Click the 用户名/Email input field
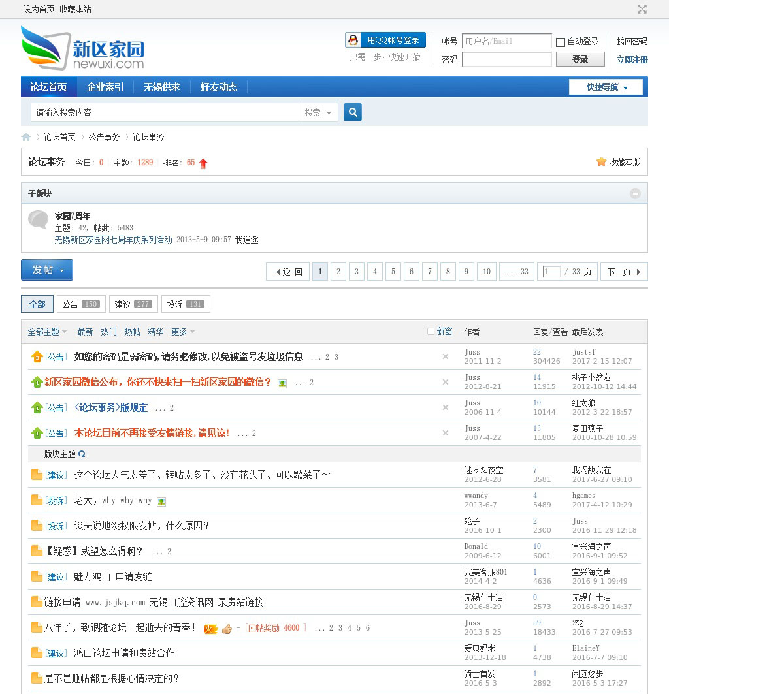 pyautogui.click(x=506, y=41)
